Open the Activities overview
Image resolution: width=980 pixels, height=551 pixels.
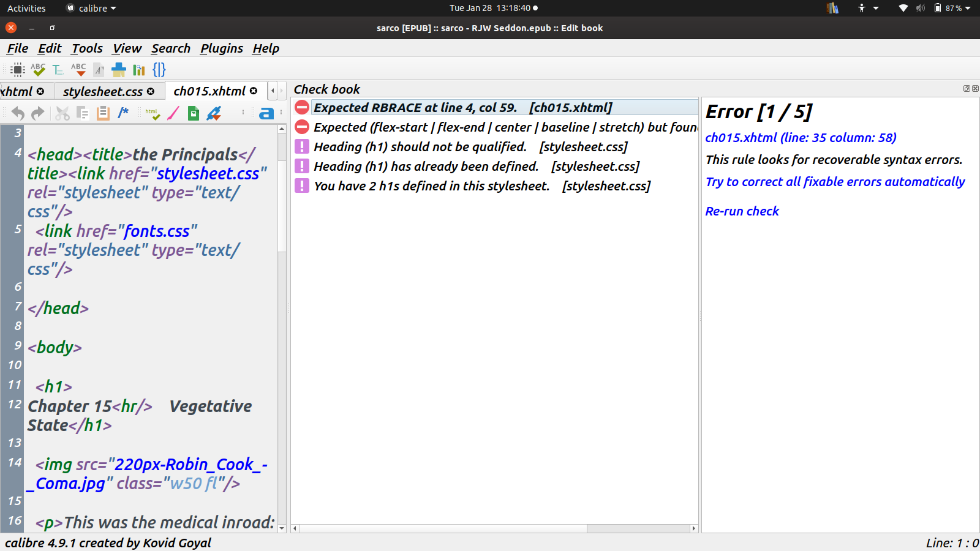coord(26,8)
